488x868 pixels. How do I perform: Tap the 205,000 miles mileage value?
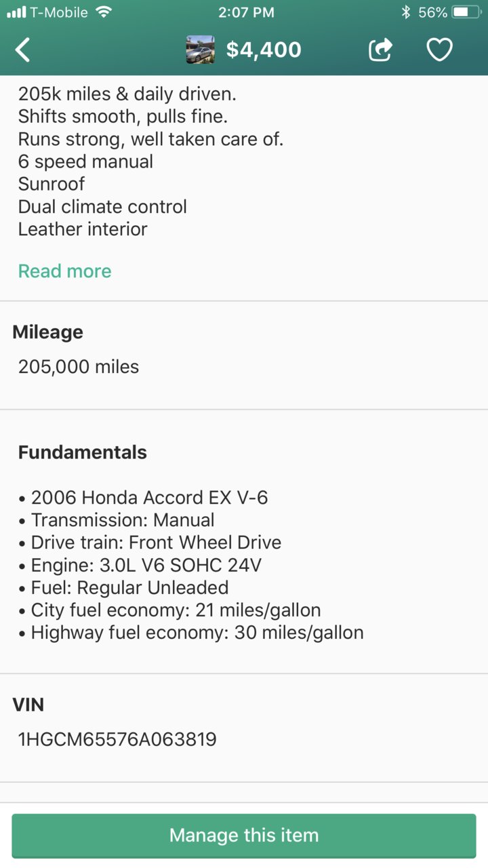click(x=79, y=367)
